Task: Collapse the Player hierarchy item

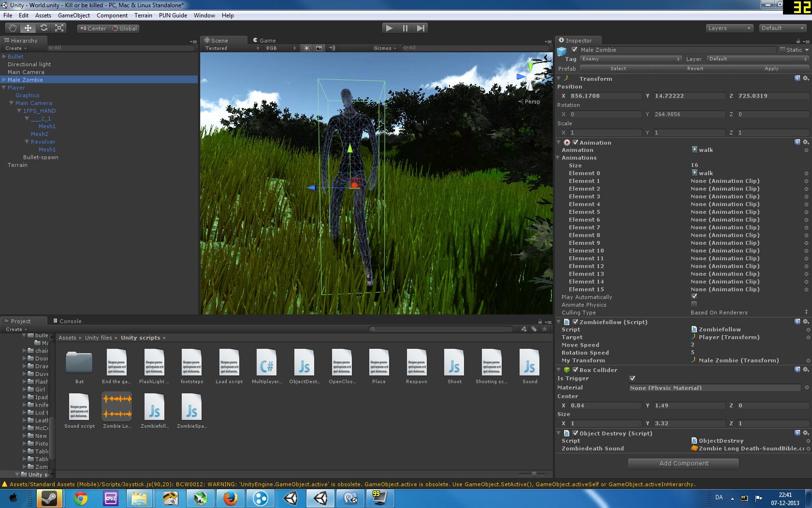Action: click(x=4, y=88)
